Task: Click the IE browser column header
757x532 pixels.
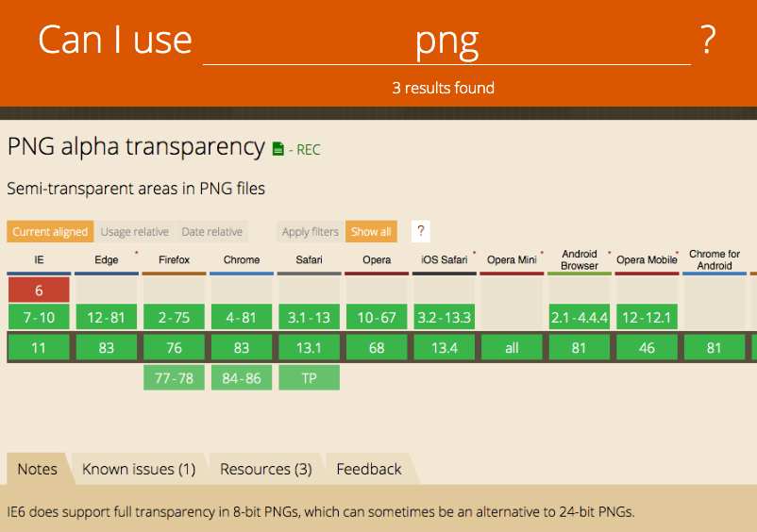Action: 39,260
